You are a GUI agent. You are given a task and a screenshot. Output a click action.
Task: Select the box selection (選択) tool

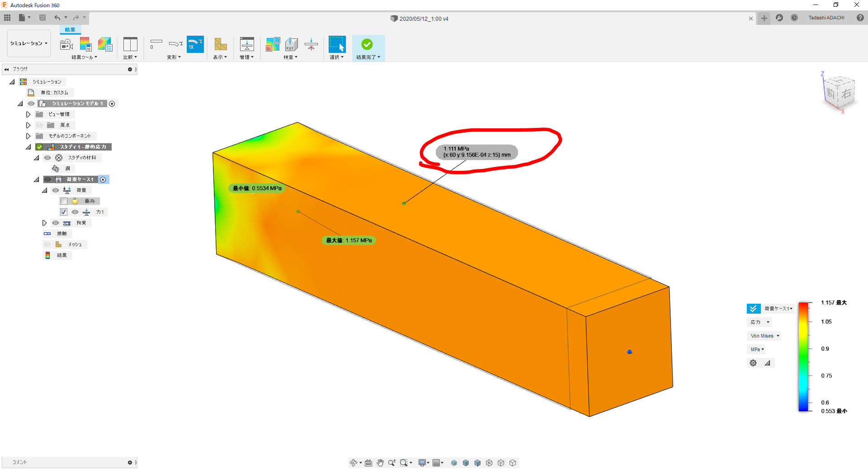(x=337, y=44)
